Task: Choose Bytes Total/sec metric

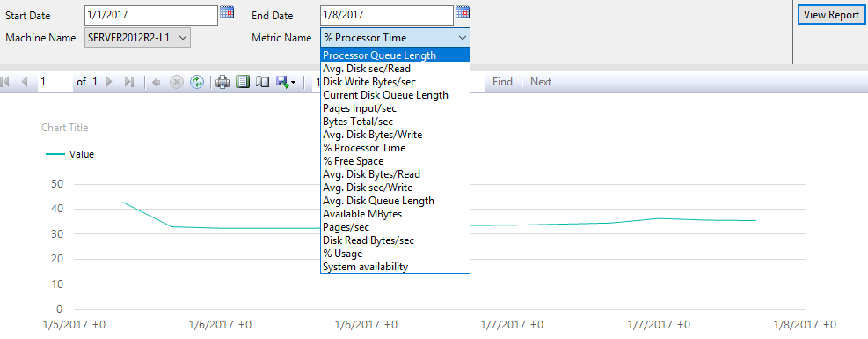Action: [395, 122]
